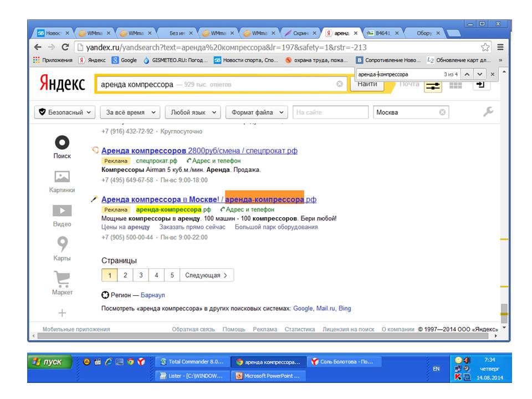Image resolution: width=532 pixels, height=399 pixels.
Task: Click horizontal scrollbar at page bottom
Action: (263, 336)
